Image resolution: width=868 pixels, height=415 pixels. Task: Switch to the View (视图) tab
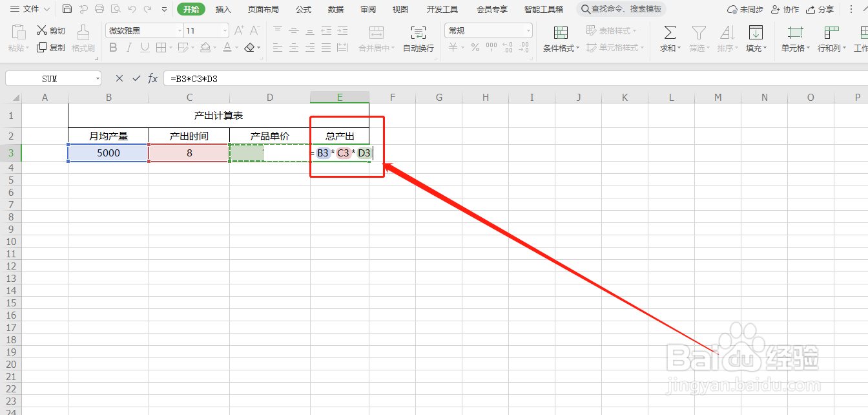pyautogui.click(x=400, y=9)
